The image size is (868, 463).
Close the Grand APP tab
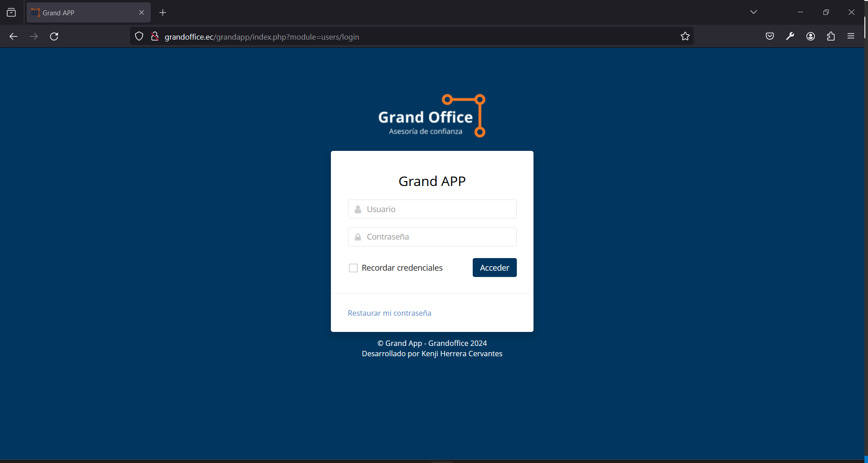pos(141,13)
